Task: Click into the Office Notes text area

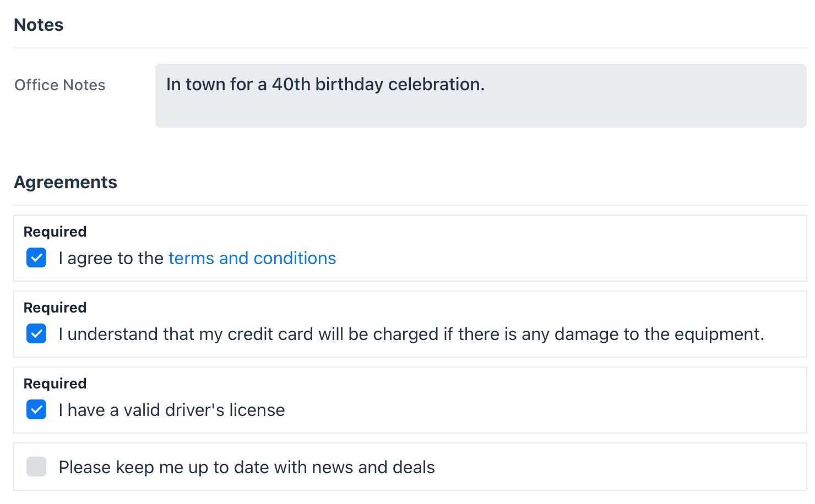Action: click(x=481, y=96)
